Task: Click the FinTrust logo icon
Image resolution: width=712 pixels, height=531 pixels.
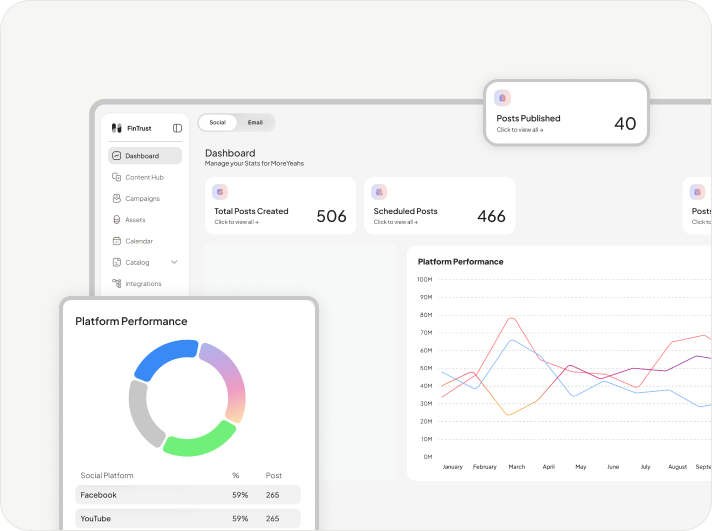Action: (x=116, y=128)
